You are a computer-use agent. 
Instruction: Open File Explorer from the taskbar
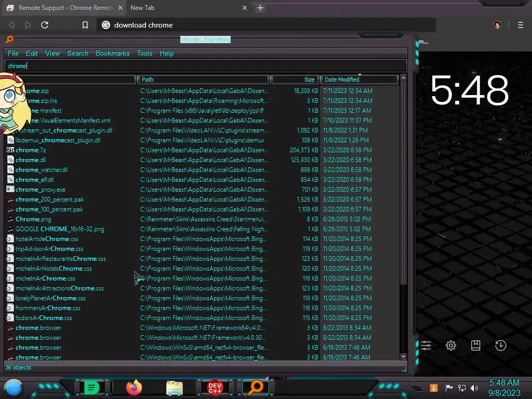(175, 388)
